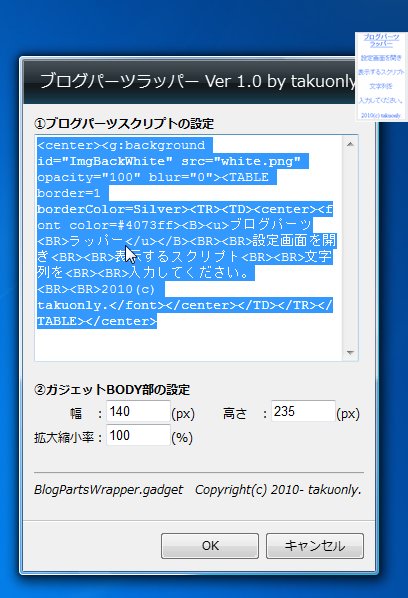Click the ①ブログパーツスクリプトの設定 heading
The height and width of the screenshot is (598, 408).
124,124
